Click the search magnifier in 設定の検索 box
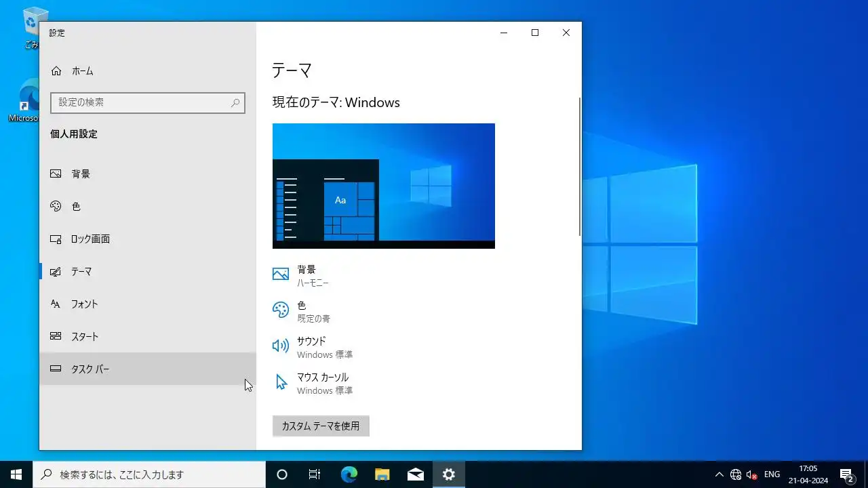The height and width of the screenshot is (488, 868). tap(235, 103)
